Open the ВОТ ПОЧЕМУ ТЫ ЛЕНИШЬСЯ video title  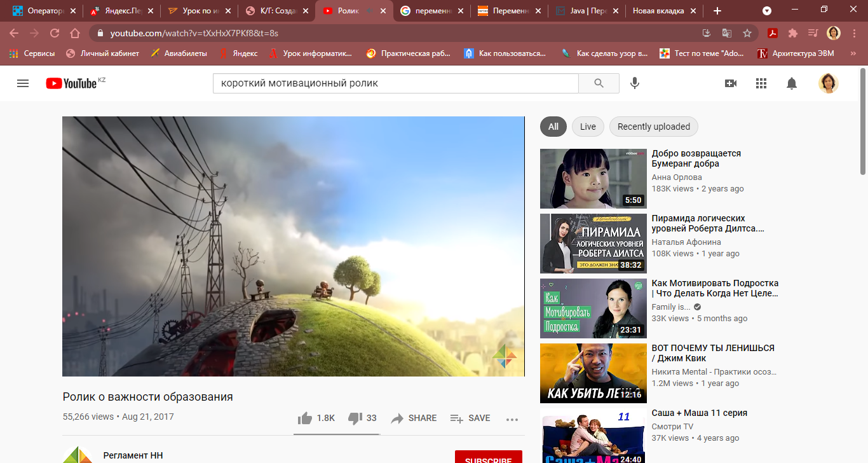[713, 353]
